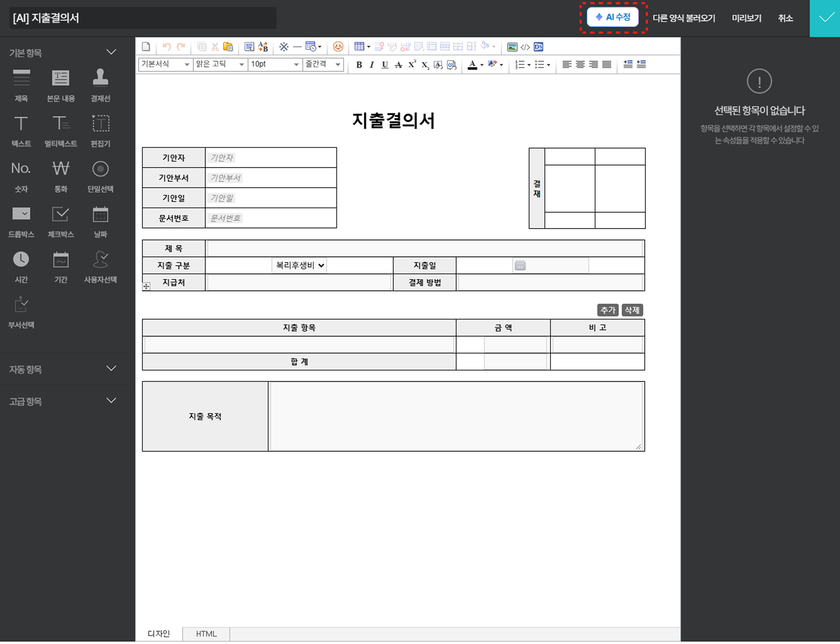The height and width of the screenshot is (644, 840).
Task: Click the AI 수정 button
Action: (x=613, y=17)
